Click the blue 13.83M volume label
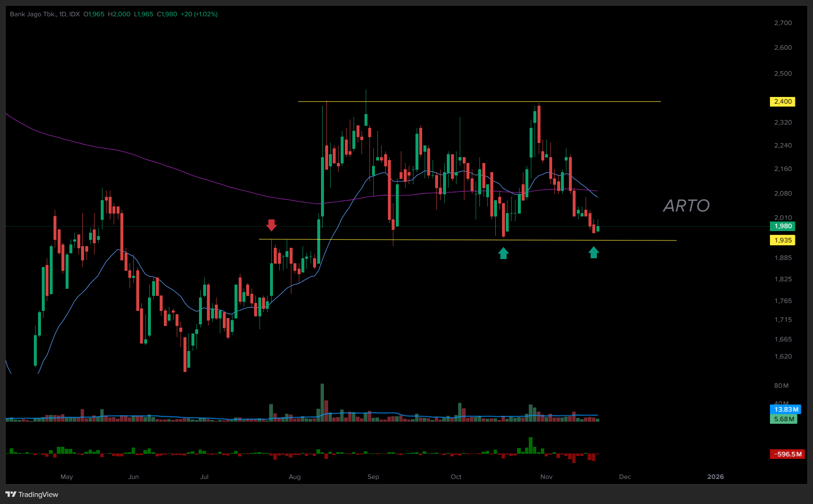Image resolution: width=813 pixels, height=504 pixels. tap(785, 410)
